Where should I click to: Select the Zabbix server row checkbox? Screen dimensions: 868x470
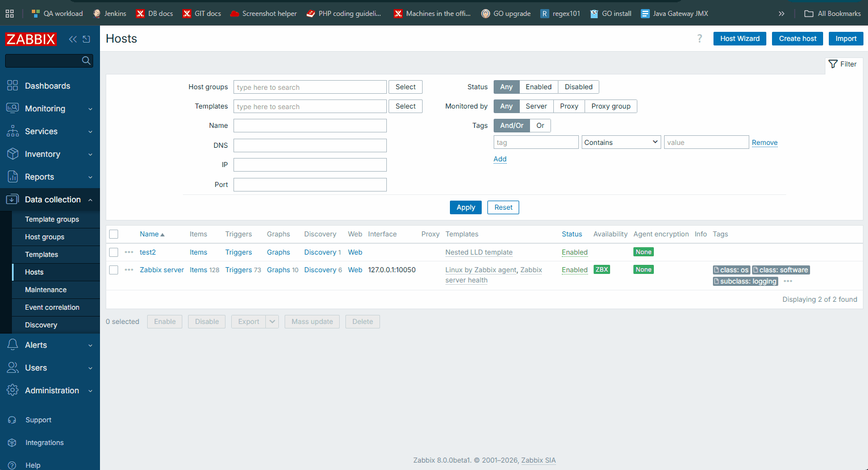pos(114,270)
